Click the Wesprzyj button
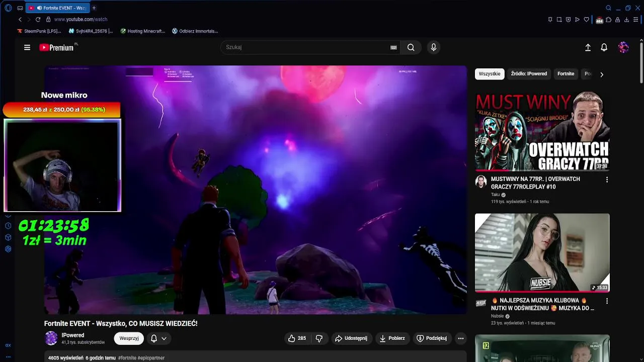This screenshot has height=362, width=644. [129, 338]
